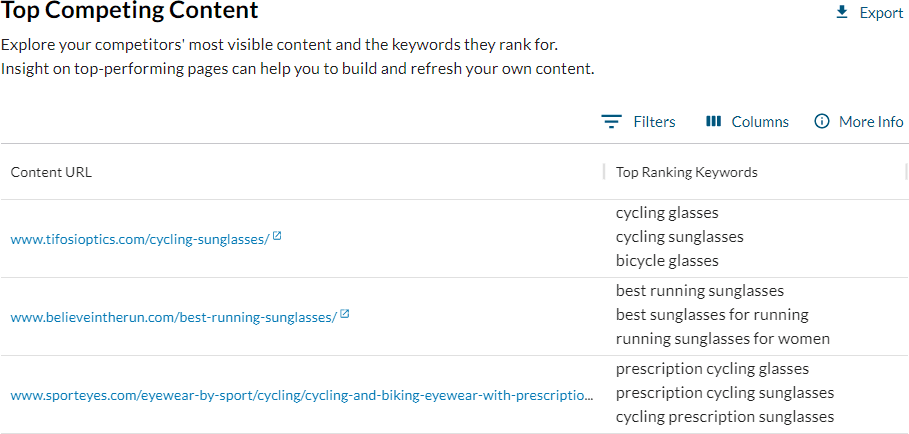Click the "bicycle glasses" keyword
909x434 pixels.
pyautogui.click(x=667, y=261)
